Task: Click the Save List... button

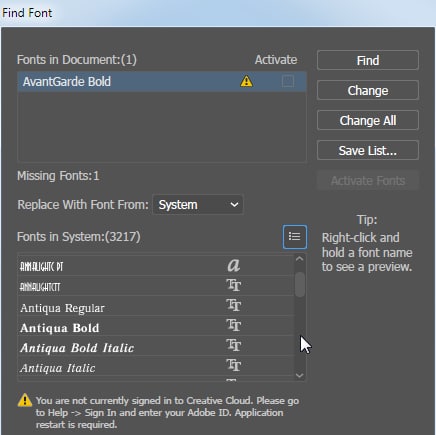Action: (x=368, y=150)
